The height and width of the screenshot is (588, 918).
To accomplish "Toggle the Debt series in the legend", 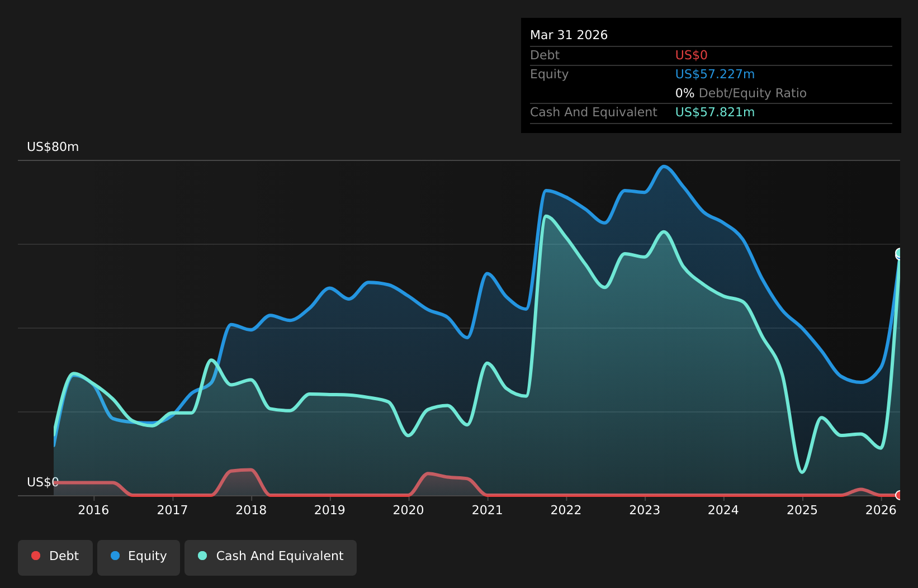I will point(55,557).
